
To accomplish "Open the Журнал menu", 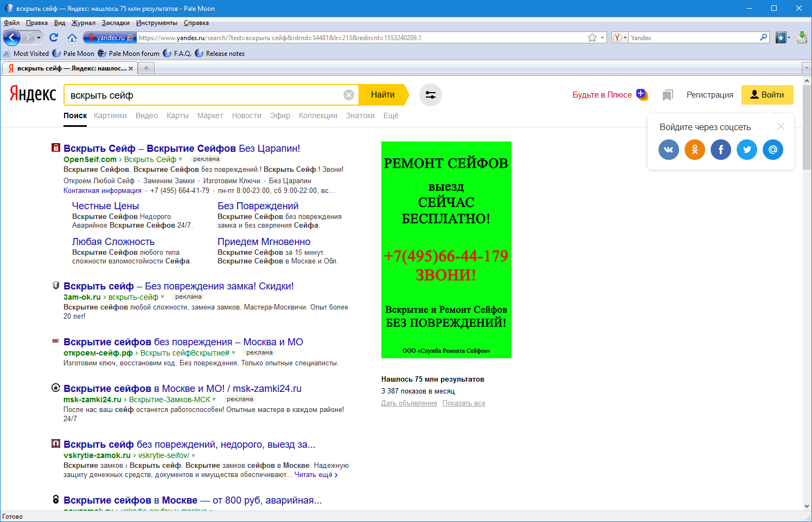I will pyautogui.click(x=84, y=23).
